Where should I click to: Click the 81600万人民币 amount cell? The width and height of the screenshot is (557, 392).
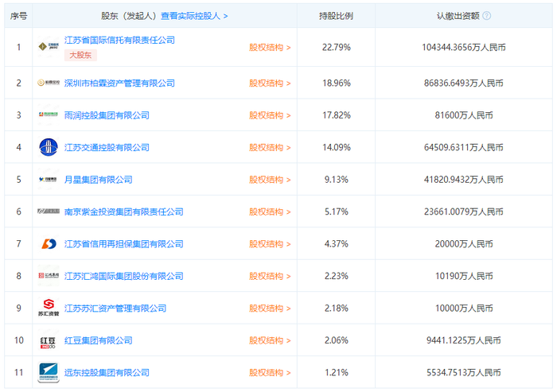[x=464, y=115]
